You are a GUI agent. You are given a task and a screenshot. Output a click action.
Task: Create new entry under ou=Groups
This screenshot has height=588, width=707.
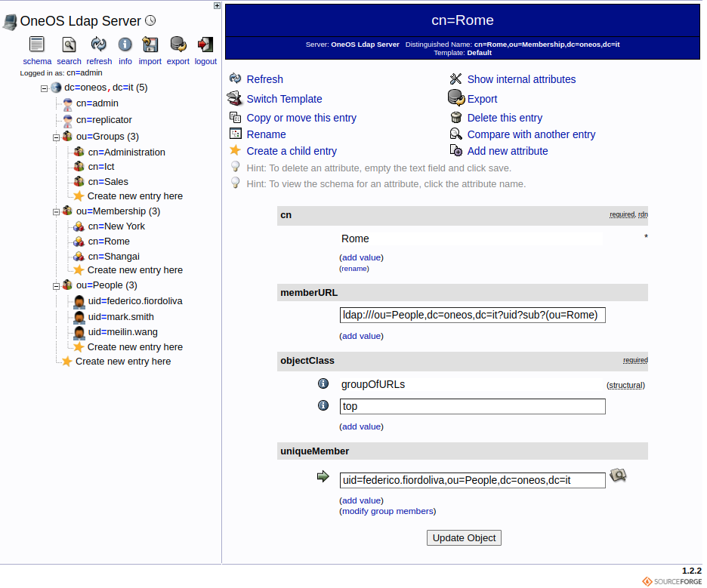coord(134,196)
